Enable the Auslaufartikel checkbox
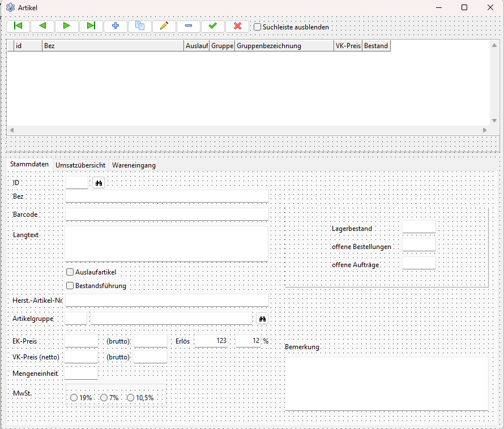 click(x=70, y=272)
